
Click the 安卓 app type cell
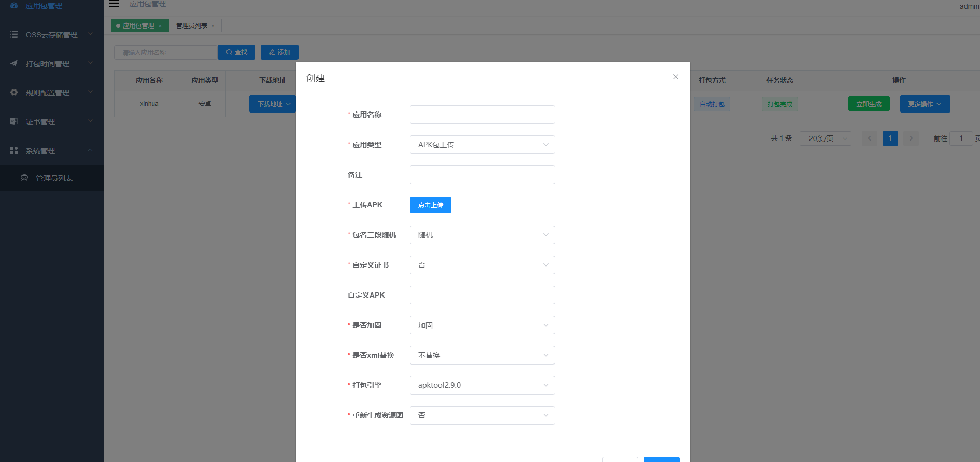(205, 104)
